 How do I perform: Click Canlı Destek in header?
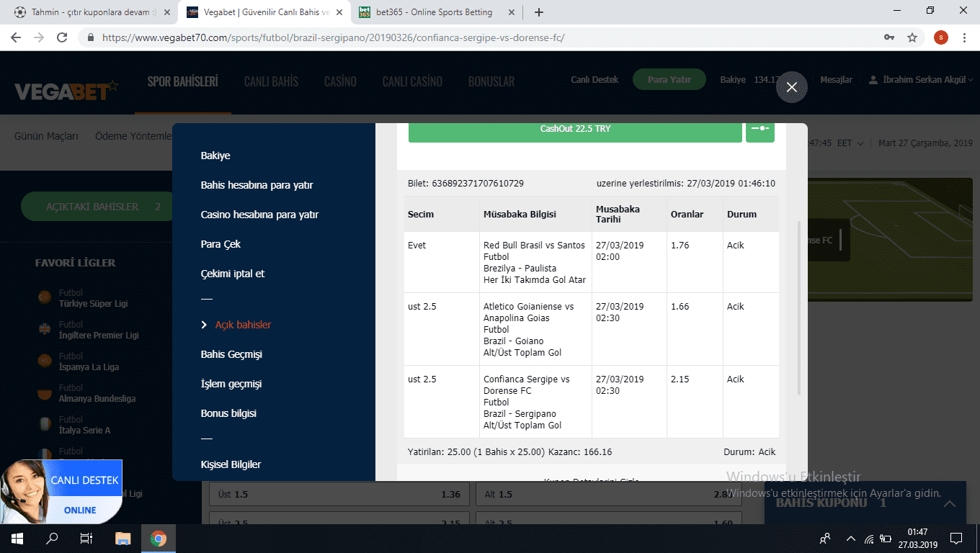pos(594,80)
